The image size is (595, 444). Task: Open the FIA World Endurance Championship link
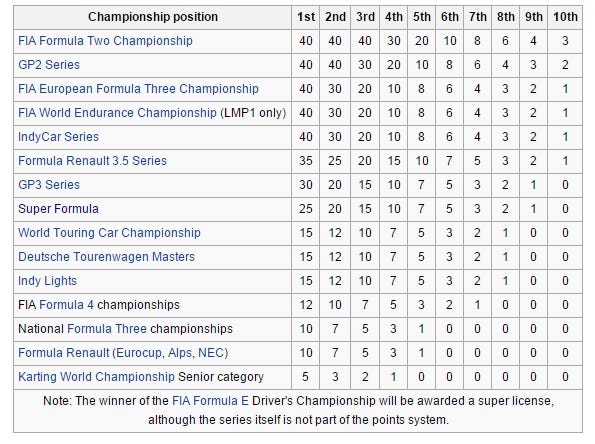(x=117, y=113)
